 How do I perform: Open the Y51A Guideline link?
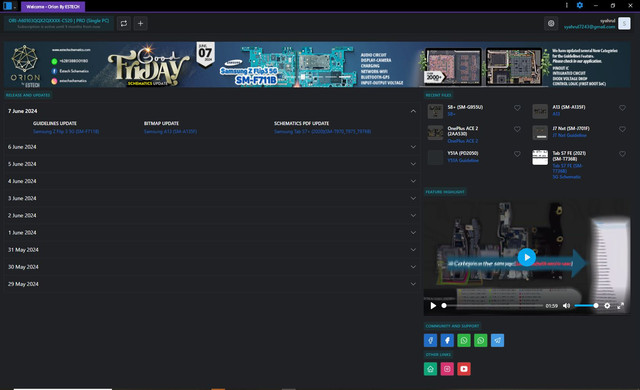pyautogui.click(x=463, y=160)
